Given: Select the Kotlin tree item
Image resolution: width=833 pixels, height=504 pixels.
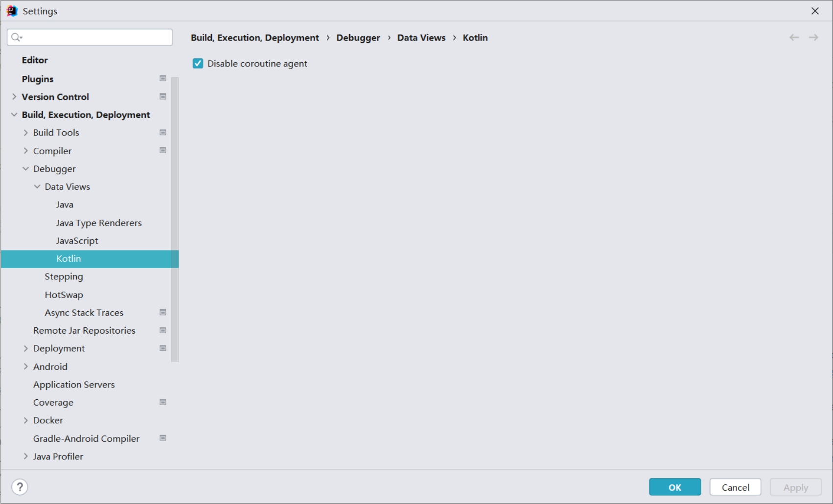Looking at the screenshot, I should 90,259.
